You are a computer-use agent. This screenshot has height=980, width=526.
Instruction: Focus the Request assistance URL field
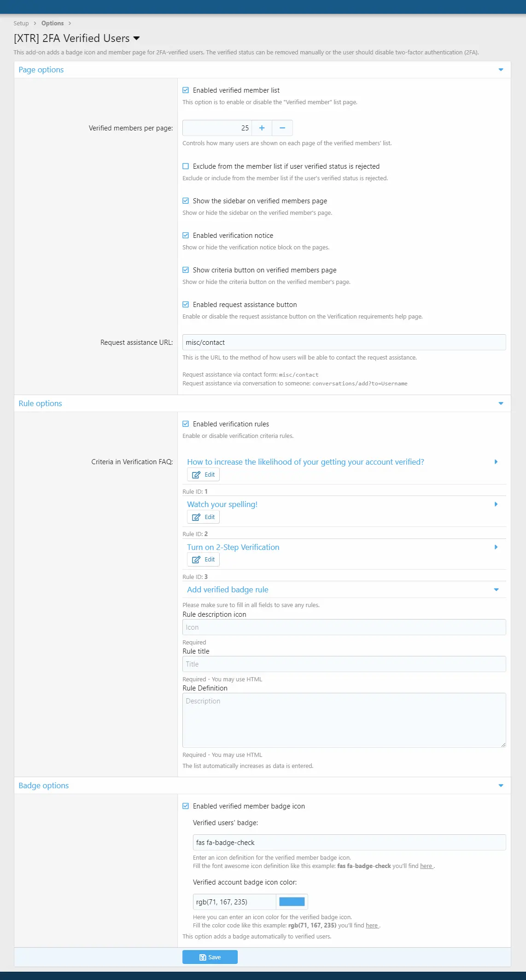coord(344,342)
